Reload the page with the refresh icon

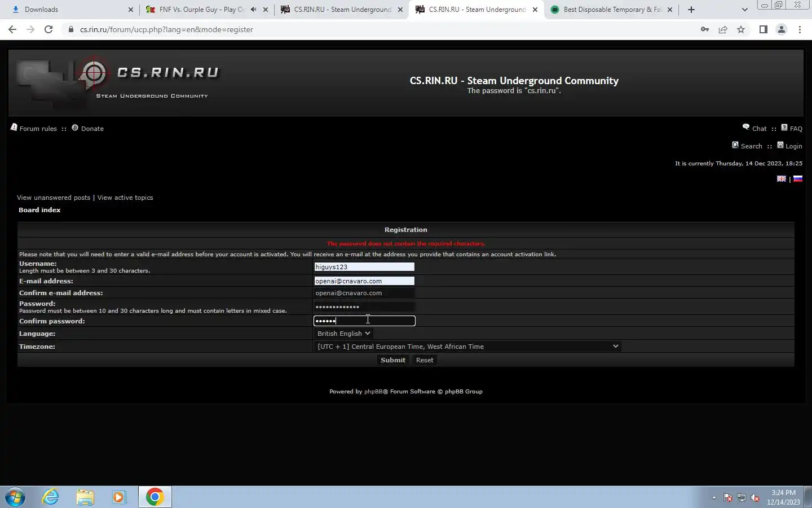(x=48, y=29)
